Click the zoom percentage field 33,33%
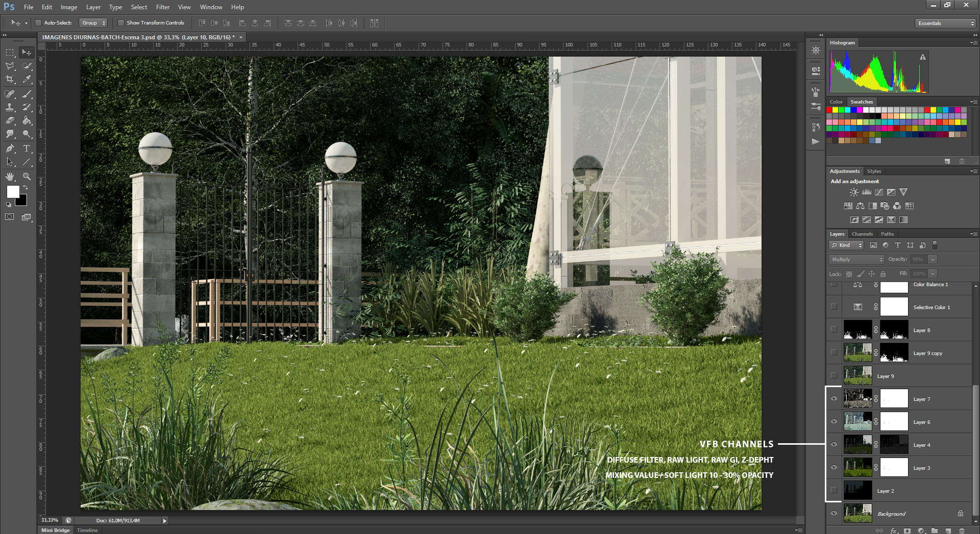Viewport: 980px width, 534px height. (x=50, y=520)
